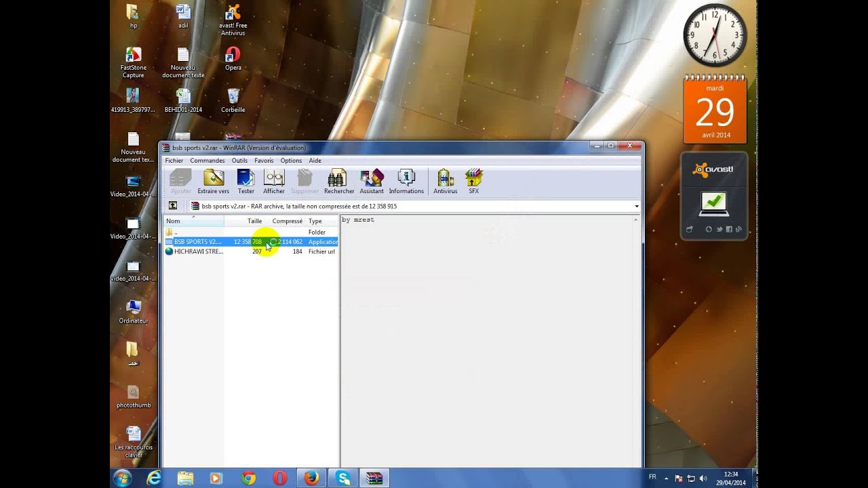Click the analog clock gadget
Viewport: 868px width, 488px height.
pos(715,35)
